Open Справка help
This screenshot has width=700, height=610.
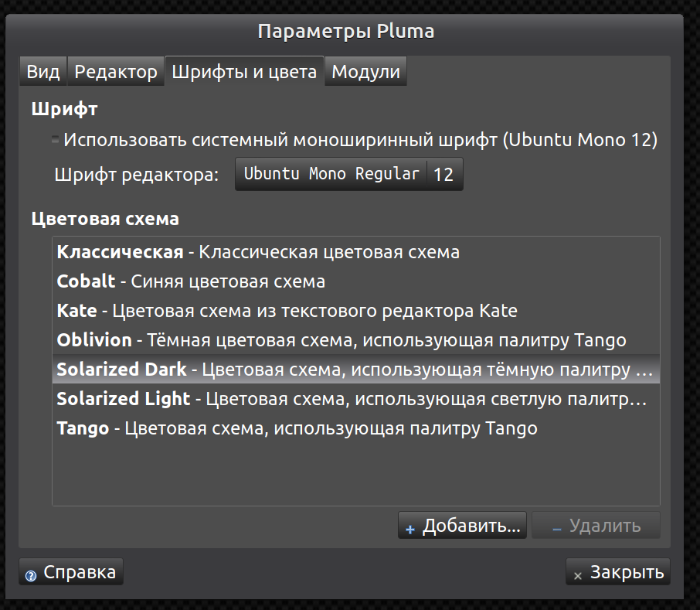point(71,571)
